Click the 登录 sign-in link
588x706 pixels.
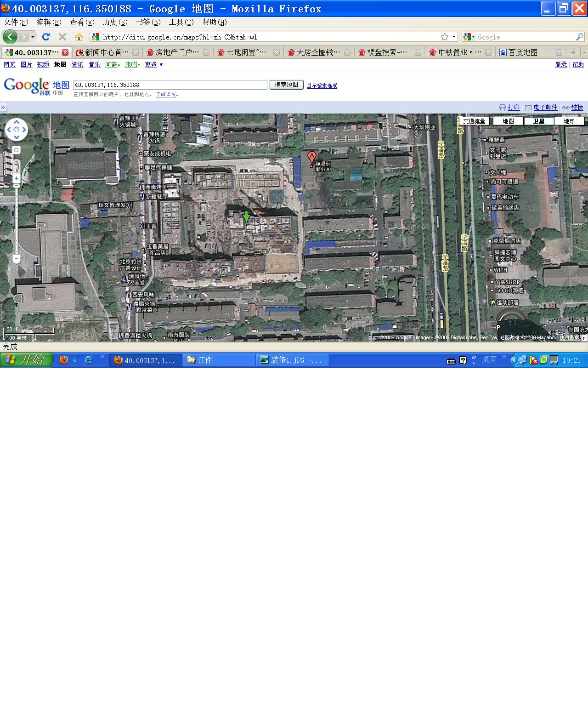click(561, 65)
